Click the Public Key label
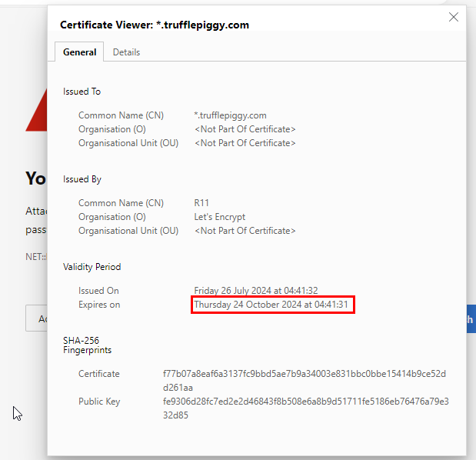Viewport: 476px width, 460px height. pos(99,402)
